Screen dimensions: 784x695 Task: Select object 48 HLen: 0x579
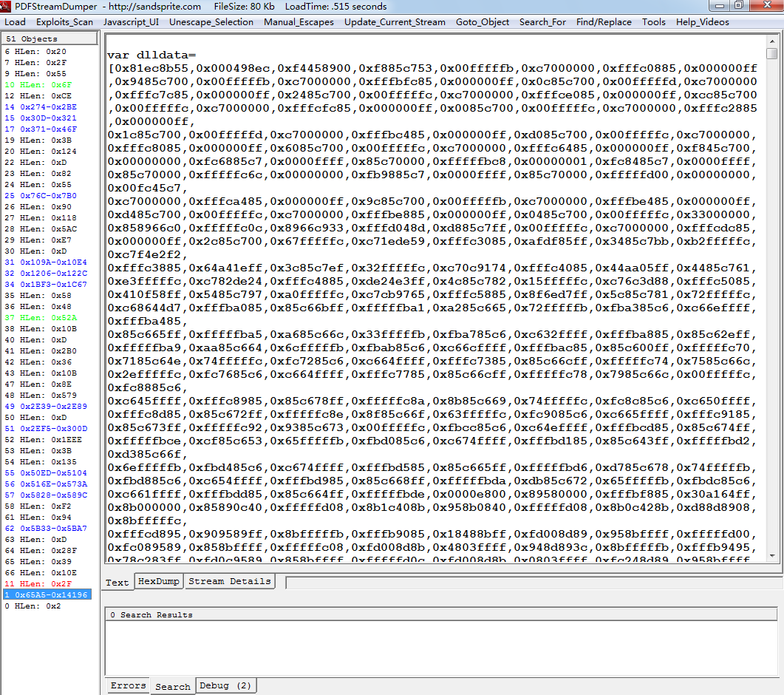pos(41,396)
